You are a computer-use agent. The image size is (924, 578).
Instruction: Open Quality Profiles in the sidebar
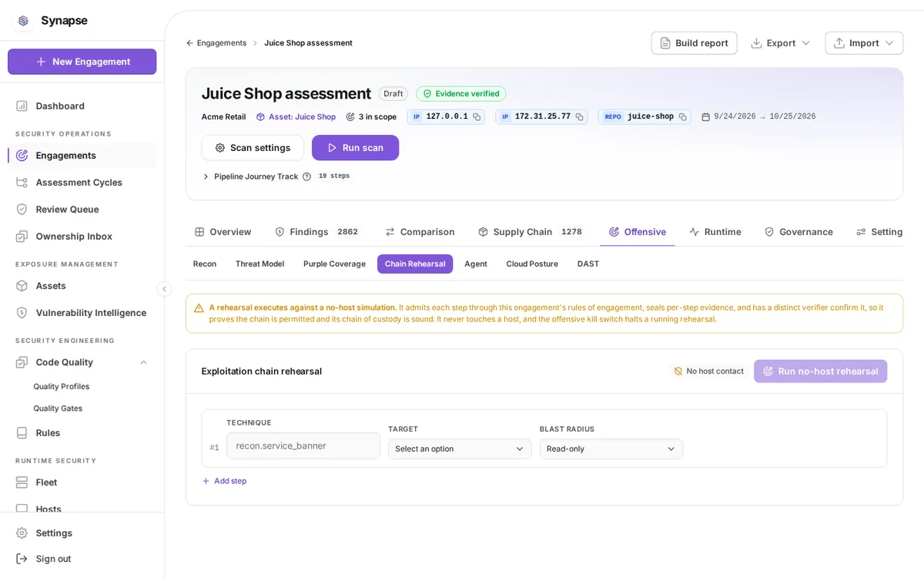tap(62, 387)
